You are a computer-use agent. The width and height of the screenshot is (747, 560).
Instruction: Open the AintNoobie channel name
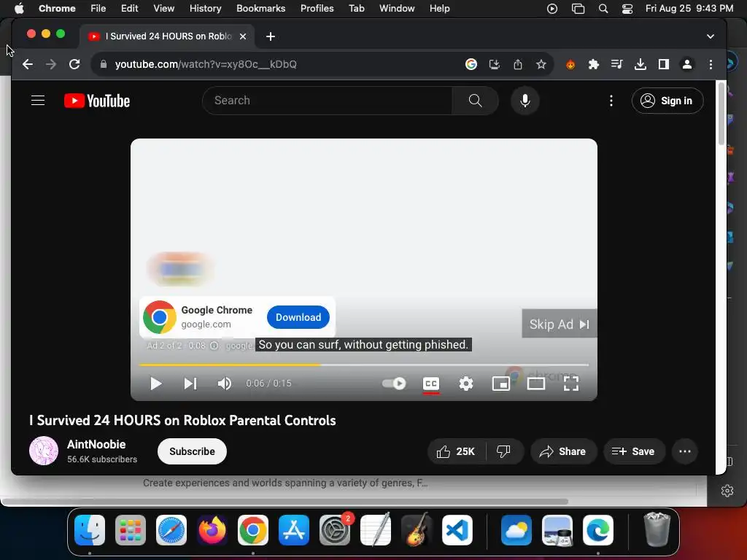click(96, 444)
